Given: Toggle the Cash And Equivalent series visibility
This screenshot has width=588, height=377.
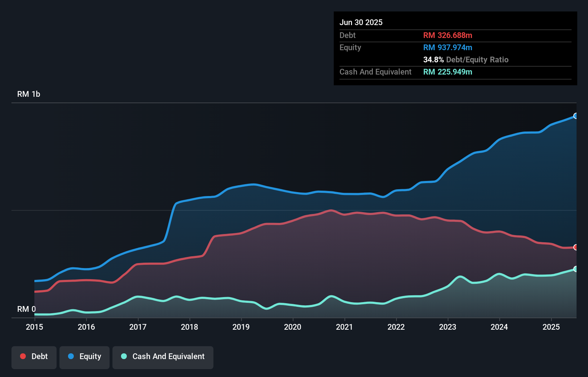Looking at the screenshot, I should [x=163, y=357].
